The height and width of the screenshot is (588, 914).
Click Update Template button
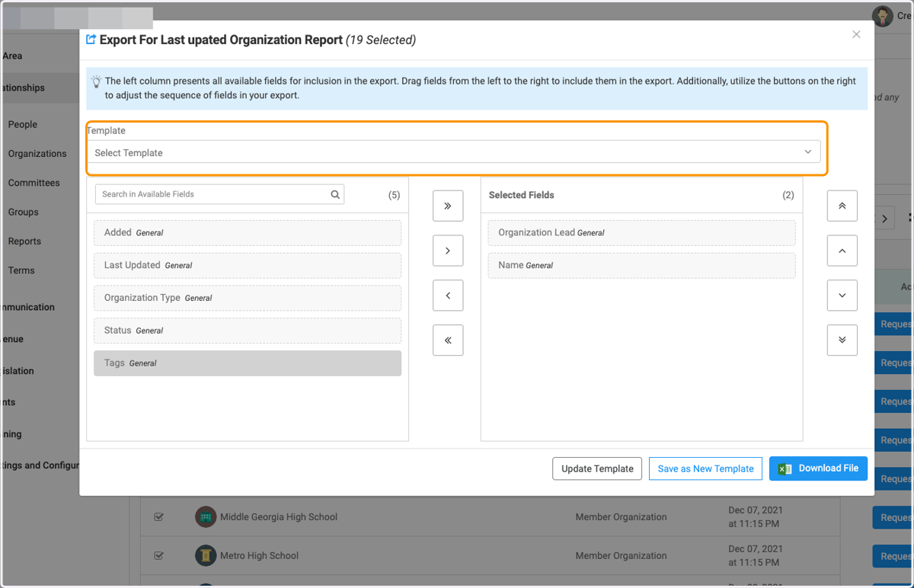click(597, 468)
